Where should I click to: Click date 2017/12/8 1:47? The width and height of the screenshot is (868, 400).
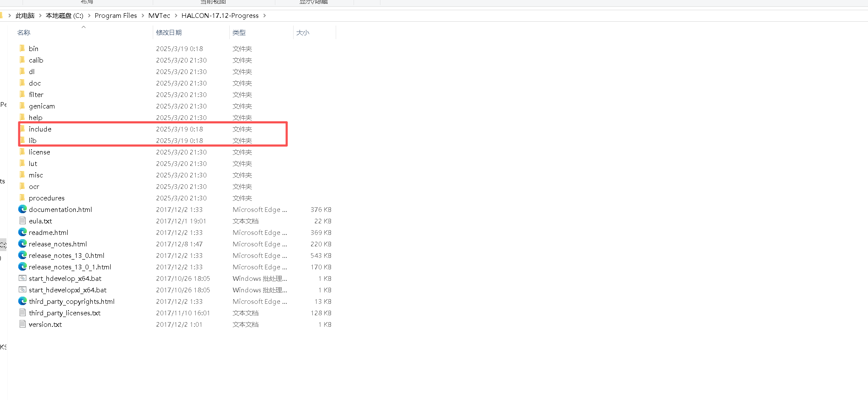[x=179, y=244]
